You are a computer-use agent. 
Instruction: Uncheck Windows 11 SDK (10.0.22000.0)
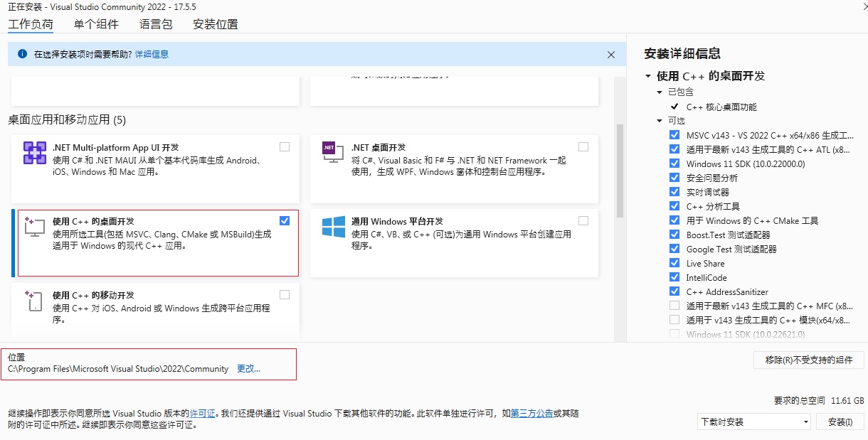674,163
